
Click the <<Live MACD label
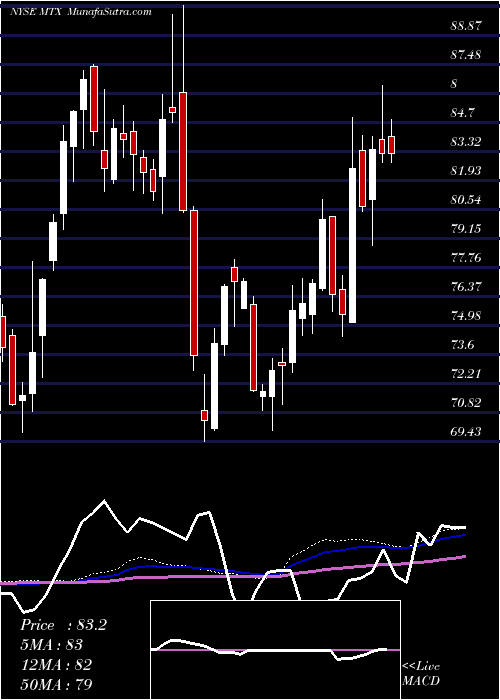[421, 674]
